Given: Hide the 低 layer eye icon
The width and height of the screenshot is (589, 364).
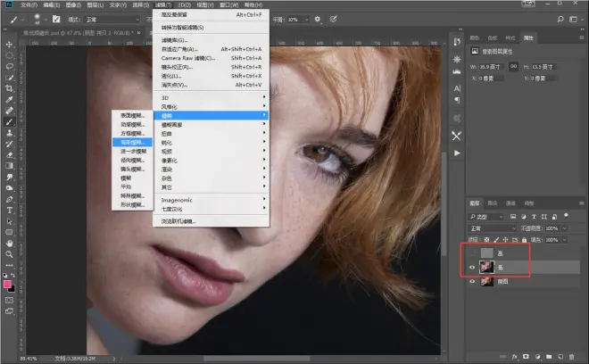Looking at the screenshot, I should point(472,268).
